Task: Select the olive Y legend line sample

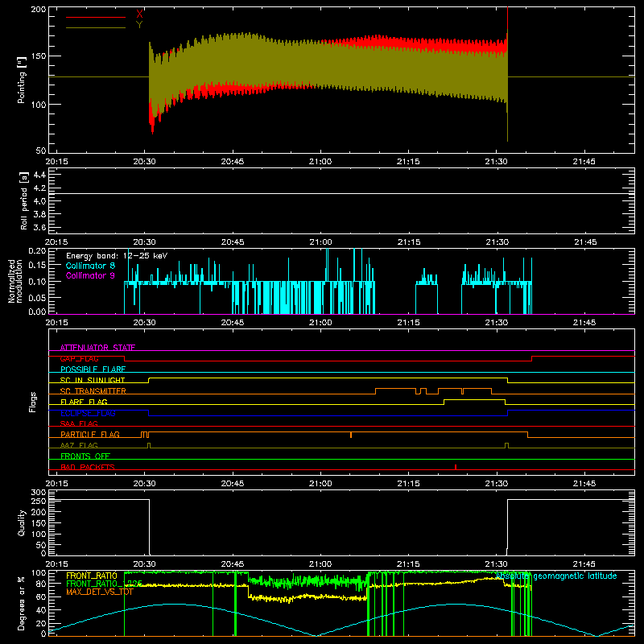Action: [x=96, y=27]
